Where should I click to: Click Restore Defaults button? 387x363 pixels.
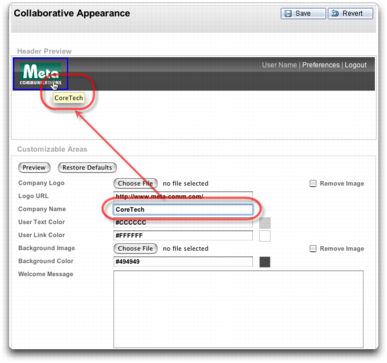(x=87, y=168)
